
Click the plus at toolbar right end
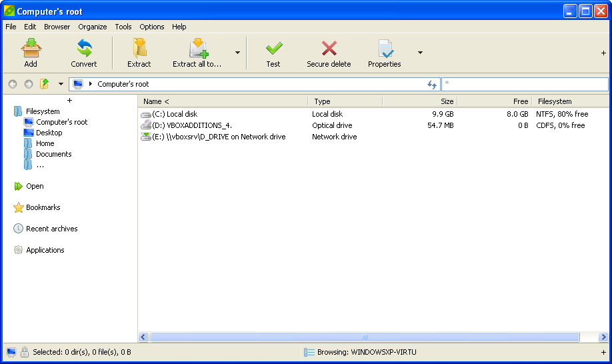click(603, 53)
